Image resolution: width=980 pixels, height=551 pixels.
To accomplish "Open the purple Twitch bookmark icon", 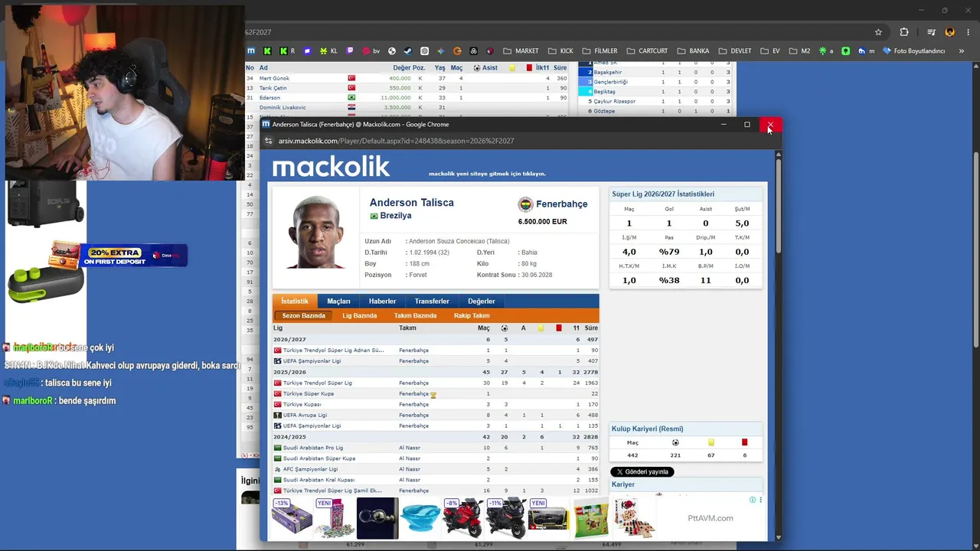I will pyautogui.click(x=350, y=51).
